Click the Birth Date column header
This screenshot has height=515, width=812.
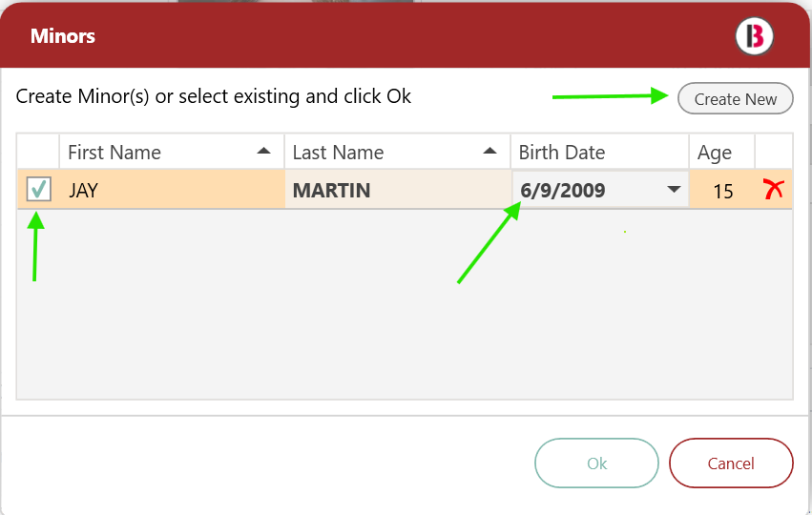pos(599,152)
